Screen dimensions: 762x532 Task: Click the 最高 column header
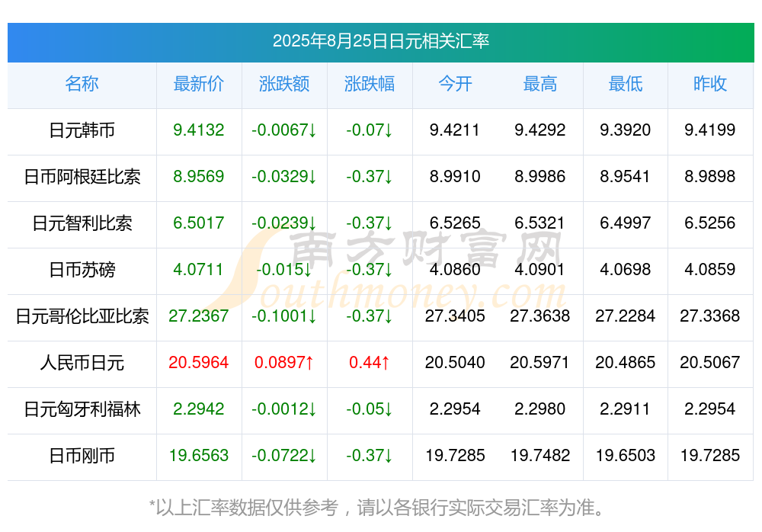tap(540, 84)
